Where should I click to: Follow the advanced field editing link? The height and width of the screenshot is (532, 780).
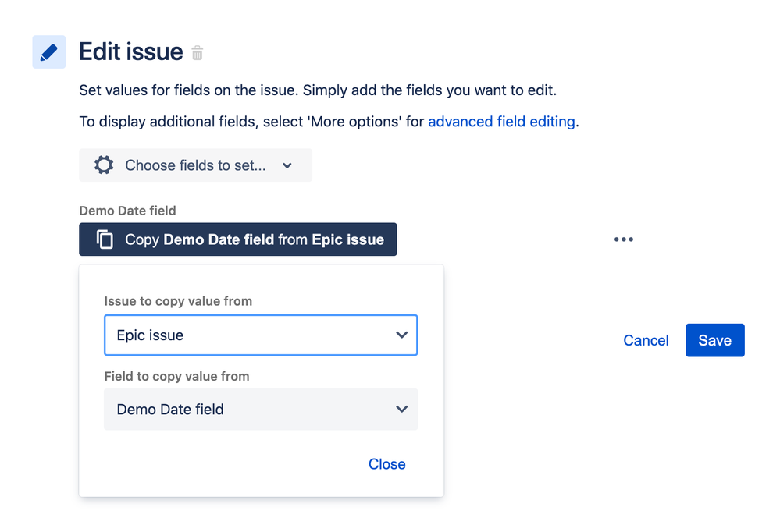point(501,122)
